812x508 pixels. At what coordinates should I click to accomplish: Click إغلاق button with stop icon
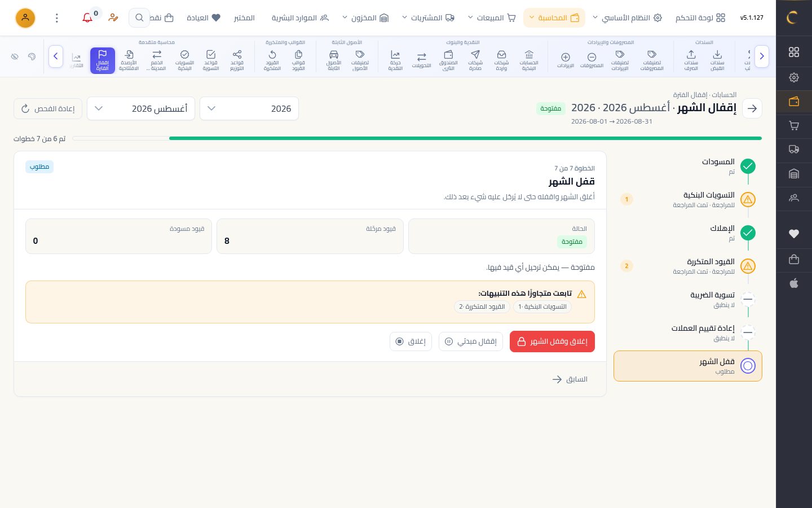pos(411,341)
